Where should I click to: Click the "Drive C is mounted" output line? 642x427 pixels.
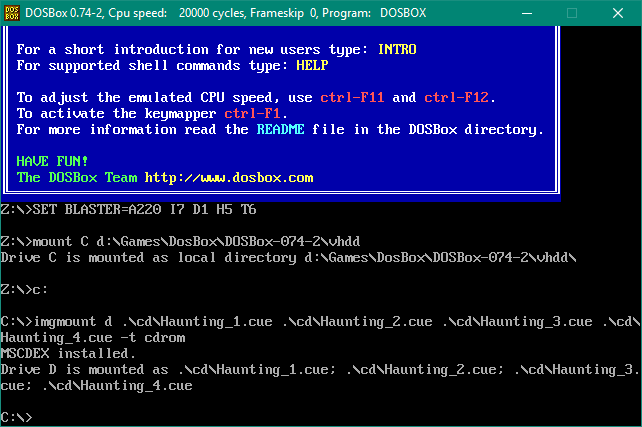pos(288,257)
